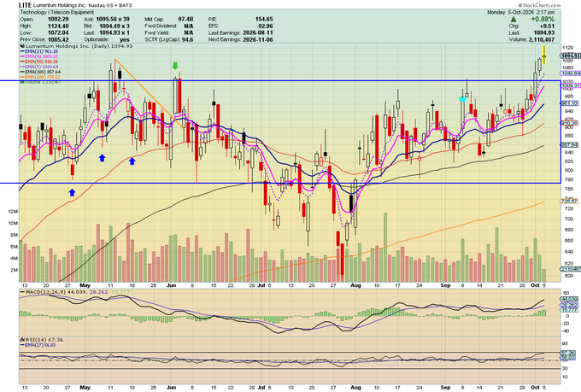Click the Optionable yes value
The height and width of the screenshot is (392, 581).
coord(125,39)
